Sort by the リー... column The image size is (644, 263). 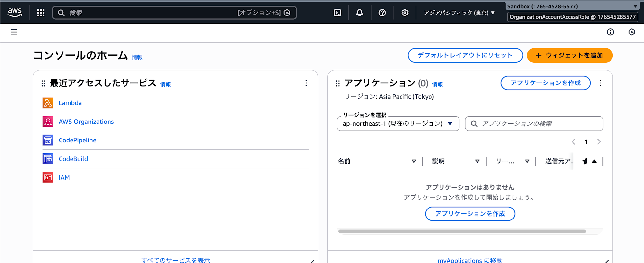(527, 161)
